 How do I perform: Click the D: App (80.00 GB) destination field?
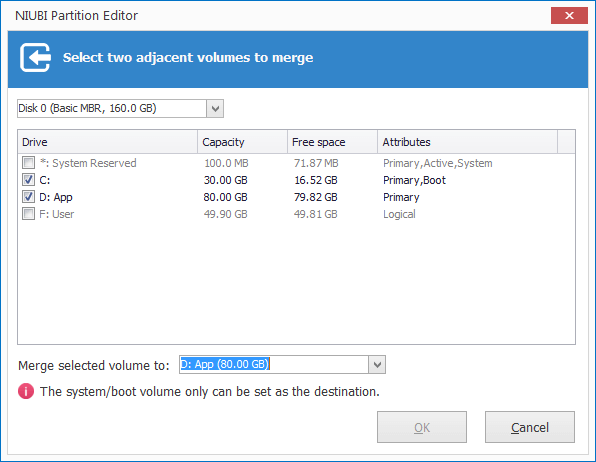[274, 365]
